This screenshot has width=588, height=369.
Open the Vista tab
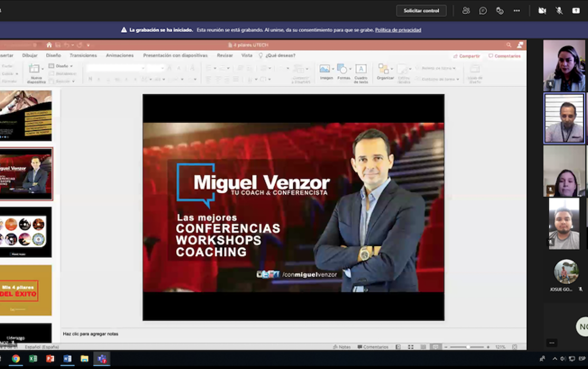tap(247, 55)
